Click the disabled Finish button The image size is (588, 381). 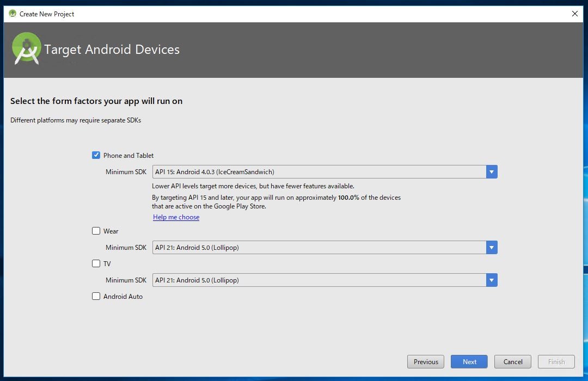click(556, 361)
